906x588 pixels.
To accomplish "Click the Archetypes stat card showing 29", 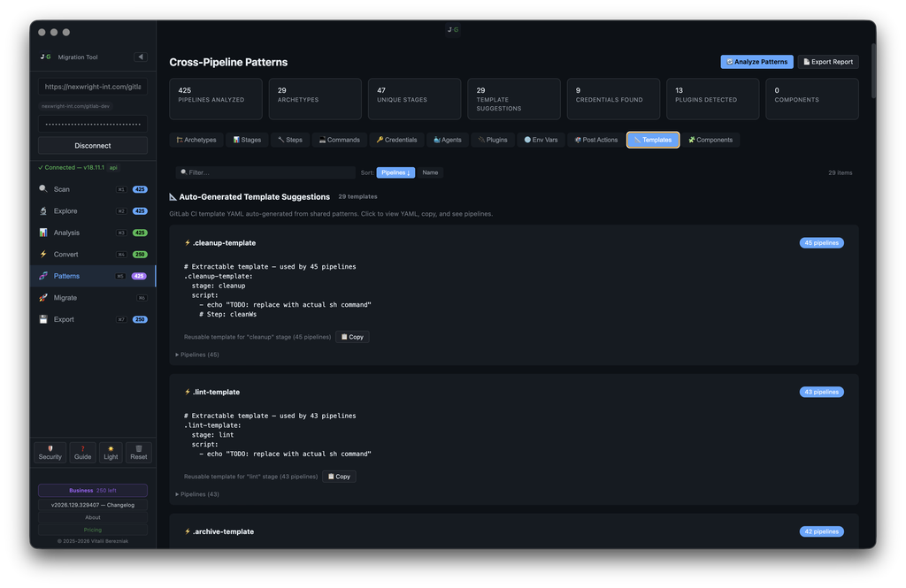I will coord(315,99).
